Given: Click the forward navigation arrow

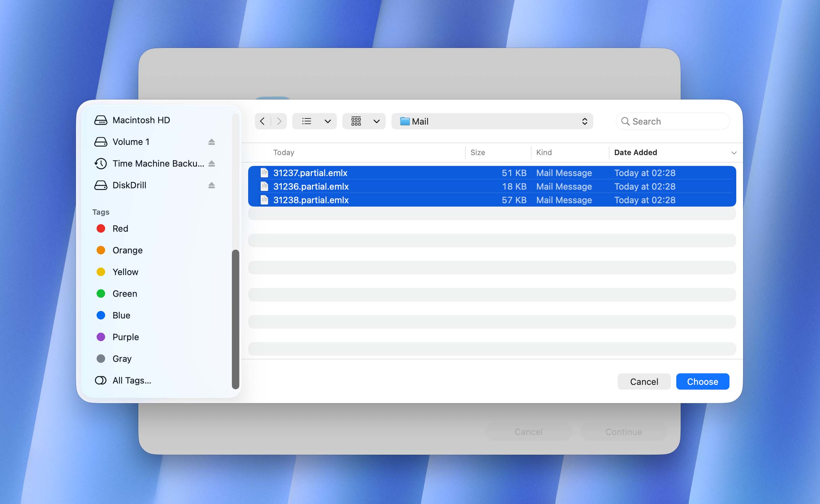Looking at the screenshot, I should 279,121.
